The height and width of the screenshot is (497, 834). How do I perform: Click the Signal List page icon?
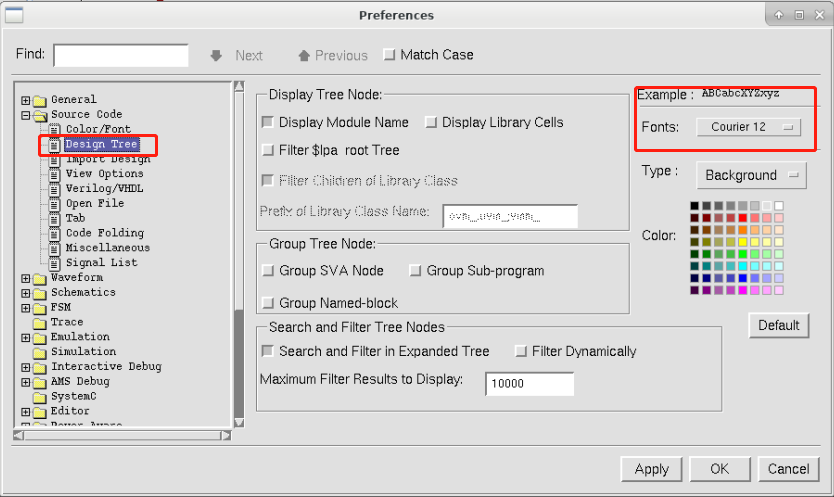click(54, 263)
